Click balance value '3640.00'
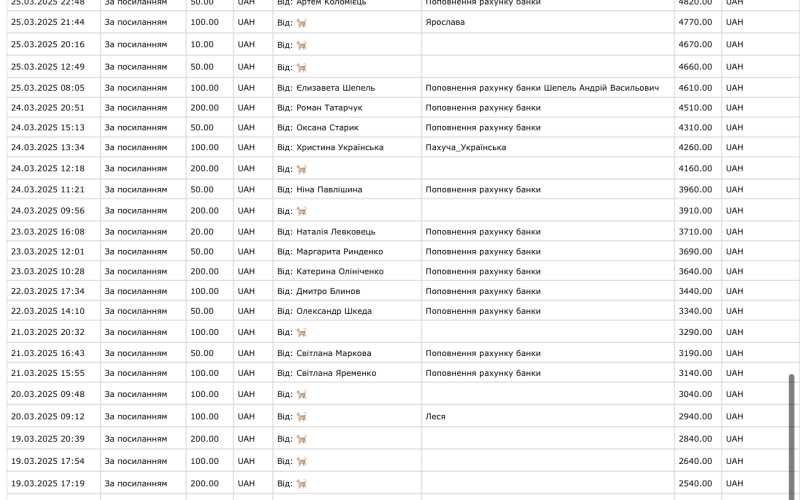Viewport: 800px width, 500px height. pyautogui.click(x=695, y=271)
